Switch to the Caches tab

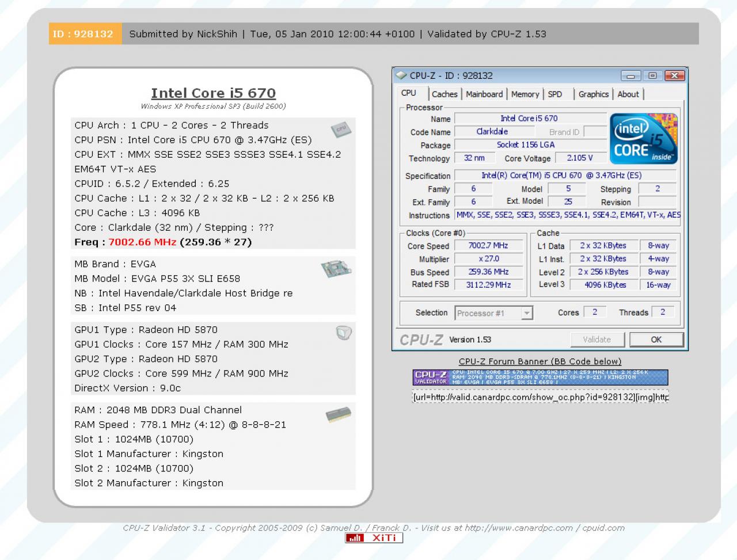point(445,94)
